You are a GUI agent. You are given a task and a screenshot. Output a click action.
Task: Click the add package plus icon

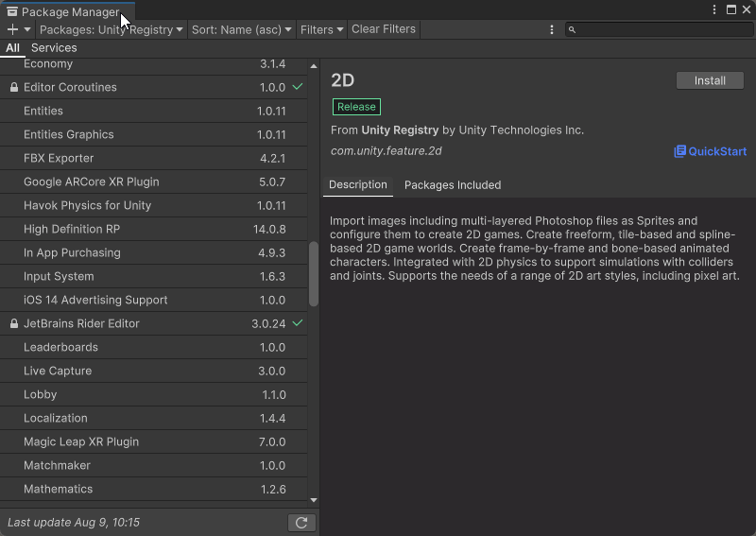[12, 29]
